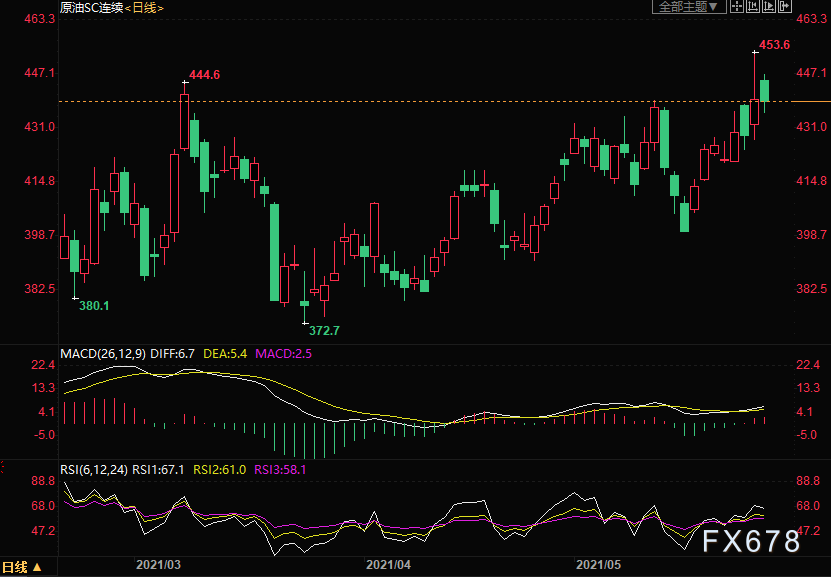
Task: Click the chart range measure icon
Action: 753,7
